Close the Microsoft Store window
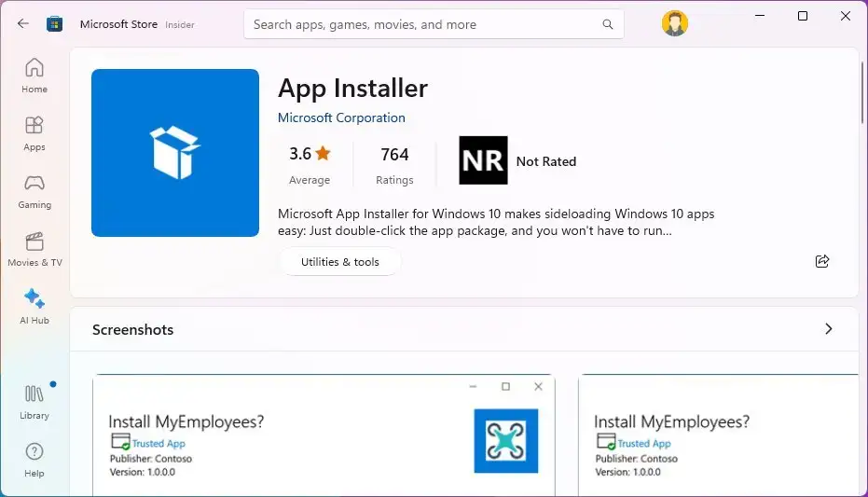The width and height of the screenshot is (868, 497). point(846,16)
